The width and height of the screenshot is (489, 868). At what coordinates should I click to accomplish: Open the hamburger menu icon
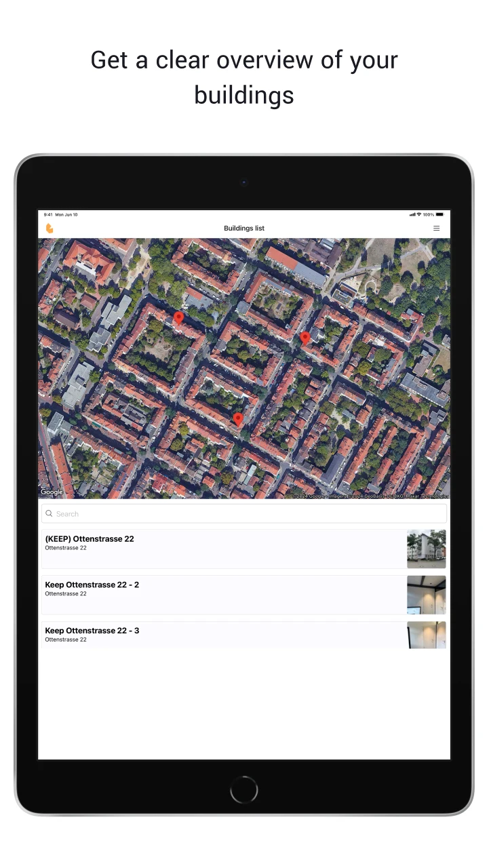click(x=436, y=229)
